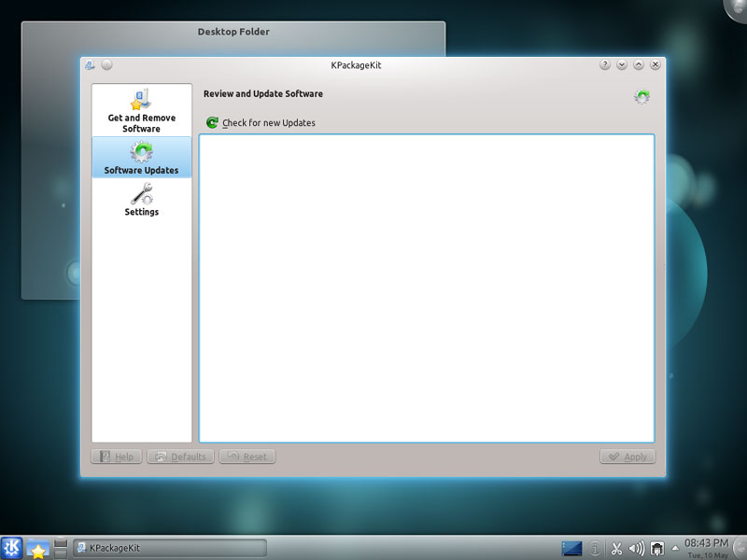Click the Desktop Folder widget title

[x=233, y=32]
